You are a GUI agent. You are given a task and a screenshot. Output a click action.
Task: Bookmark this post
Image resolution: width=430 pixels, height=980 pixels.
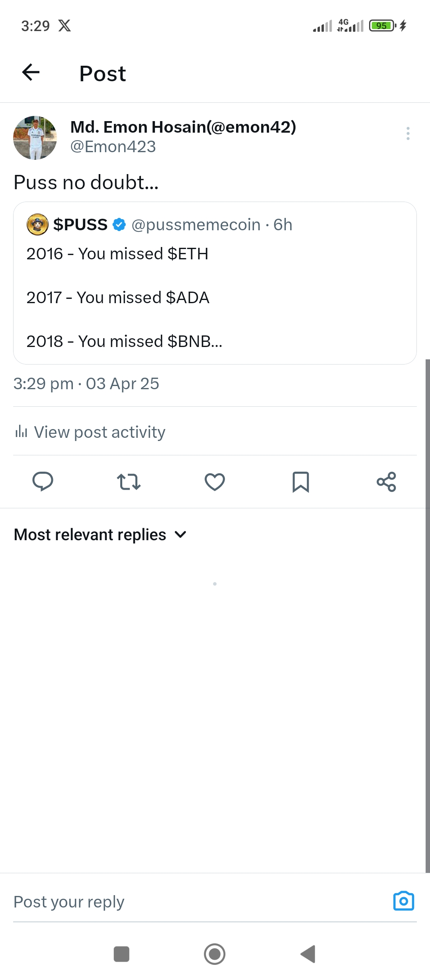(x=301, y=482)
